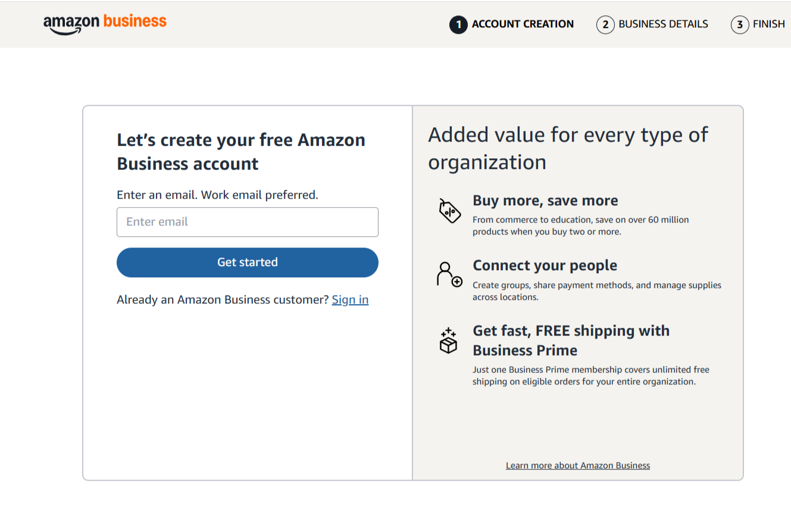
Task: Select the Account Creation step label
Action: [523, 24]
